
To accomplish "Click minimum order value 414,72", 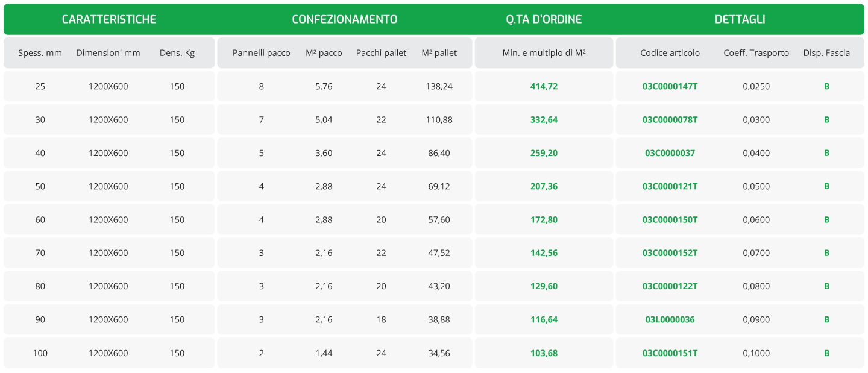I will 544,86.
